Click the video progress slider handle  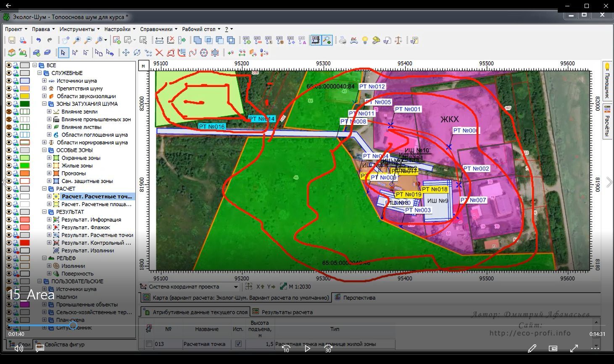(x=73, y=325)
